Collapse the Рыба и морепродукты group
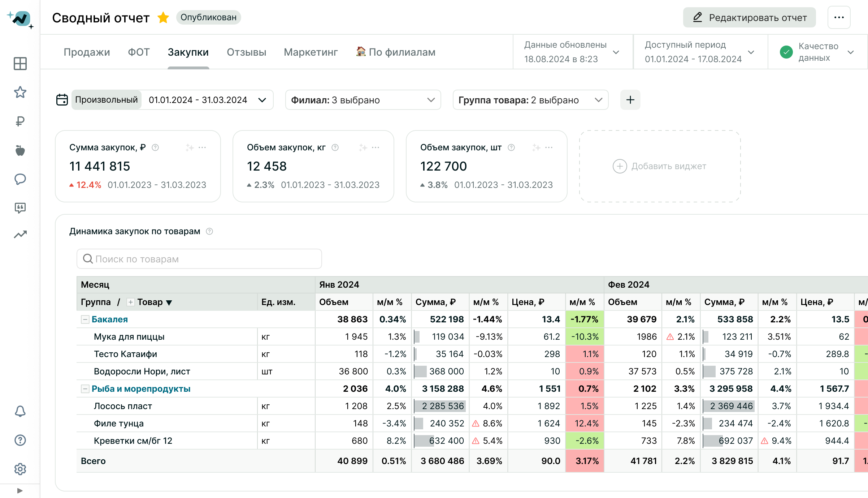Screen dimensions: 868x498 pos(85,389)
